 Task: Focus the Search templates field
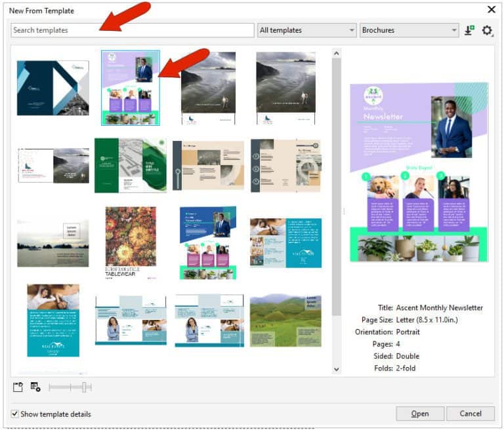[x=133, y=30]
